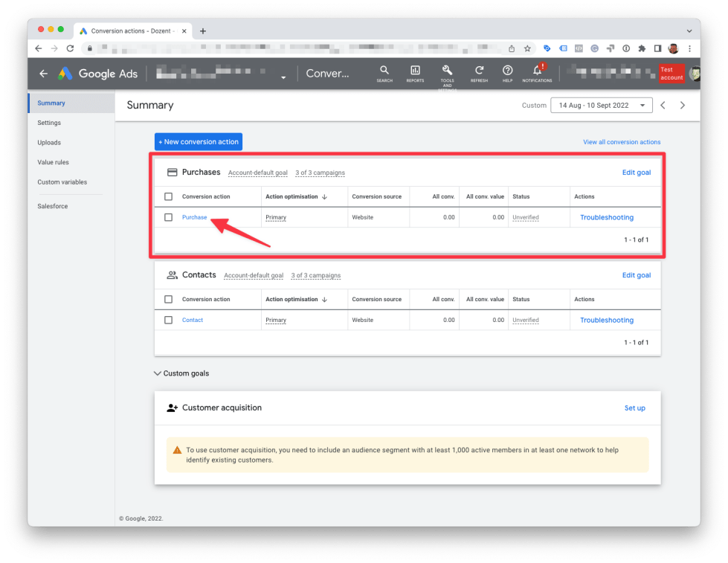Open Tools and Settings wrench icon
This screenshot has width=728, height=563.
(447, 71)
